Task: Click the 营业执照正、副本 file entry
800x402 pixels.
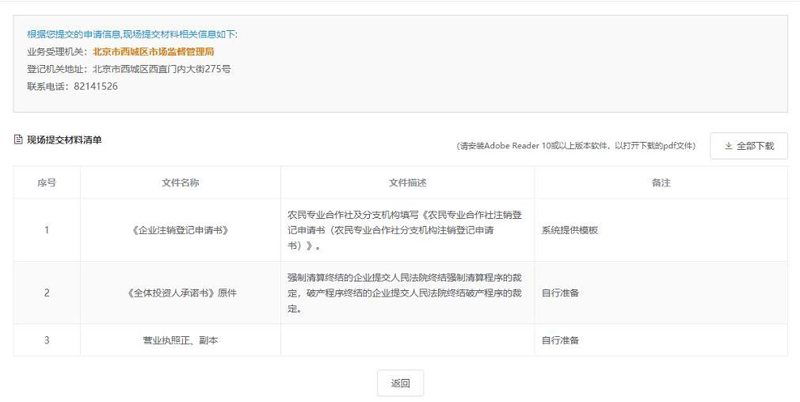Action: coord(180,340)
